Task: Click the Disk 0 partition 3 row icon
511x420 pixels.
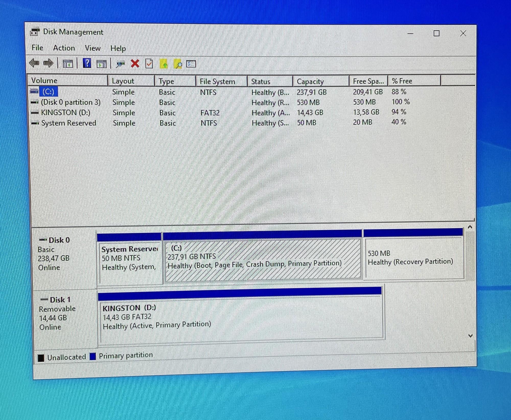Action: tap(34, 102)
